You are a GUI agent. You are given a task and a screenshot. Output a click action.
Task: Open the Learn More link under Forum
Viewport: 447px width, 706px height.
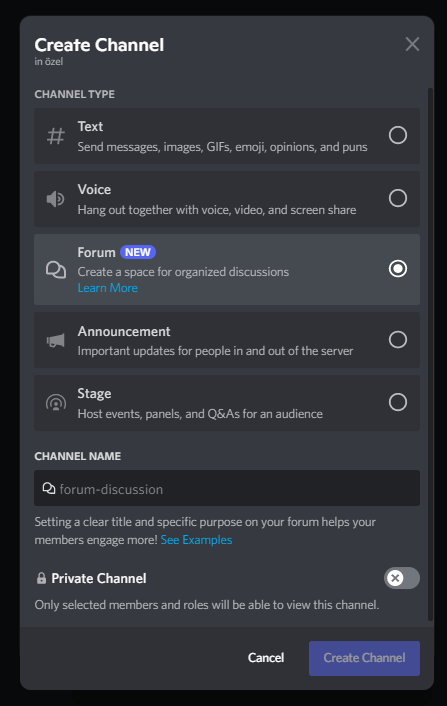(108, 288)
